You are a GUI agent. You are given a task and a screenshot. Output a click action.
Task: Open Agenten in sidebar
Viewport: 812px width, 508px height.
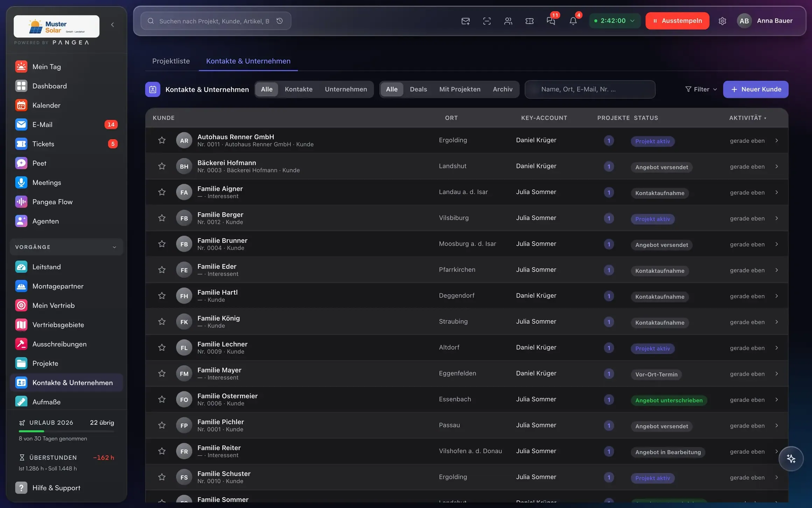(66, 221)
